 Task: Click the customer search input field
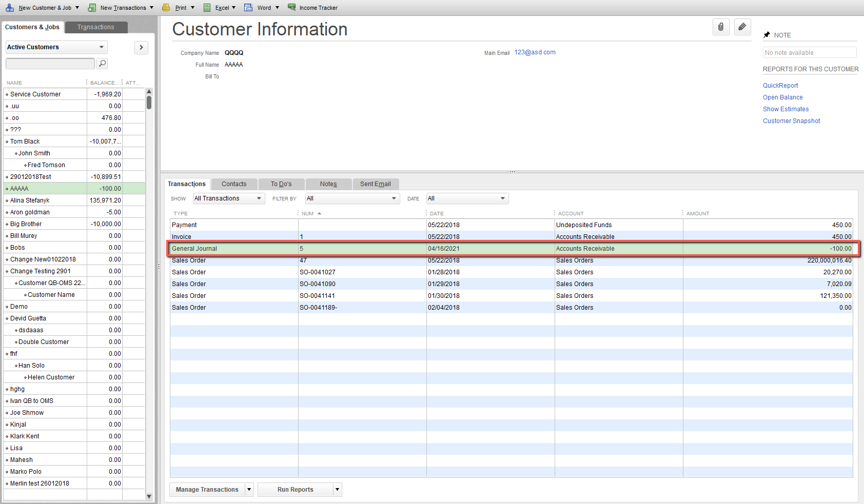(x=50, y=64)
